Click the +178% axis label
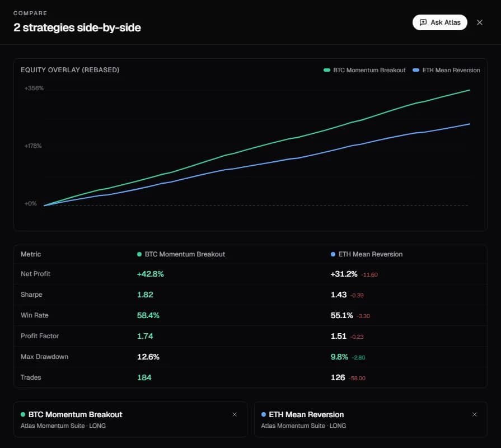 (33, 146)
